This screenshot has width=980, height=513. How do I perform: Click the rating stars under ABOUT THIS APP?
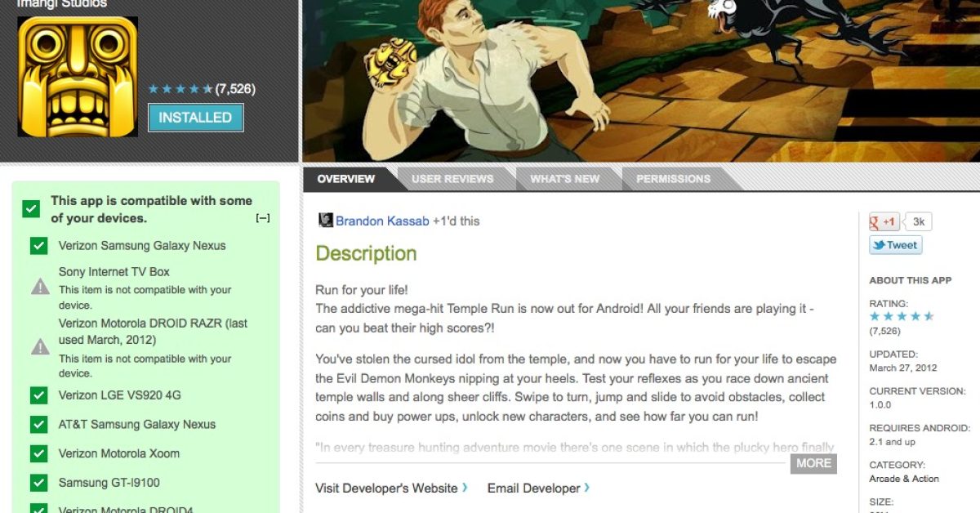point(902,316)
